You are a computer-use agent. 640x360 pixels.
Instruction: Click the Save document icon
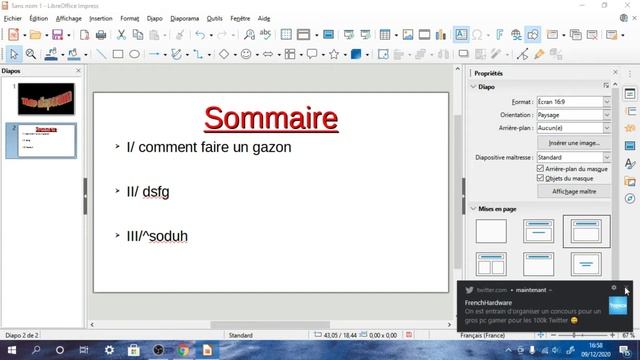[57, 35]
